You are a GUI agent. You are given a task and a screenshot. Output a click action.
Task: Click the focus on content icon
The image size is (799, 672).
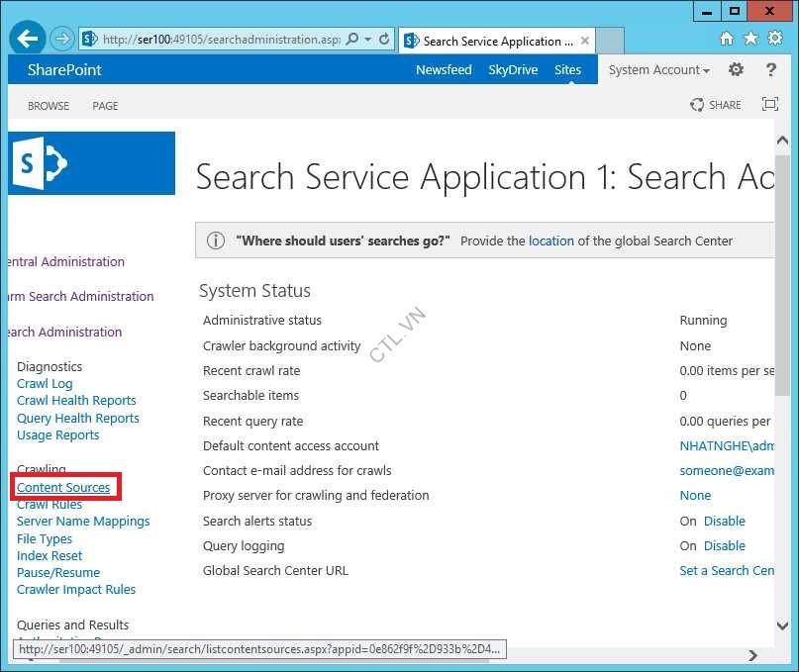770,104
